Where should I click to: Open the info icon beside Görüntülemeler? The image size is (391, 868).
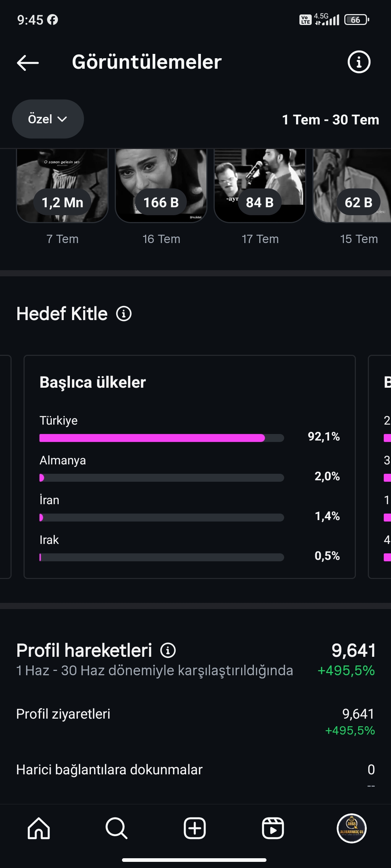pyautogui.click(x=359, y=62)
